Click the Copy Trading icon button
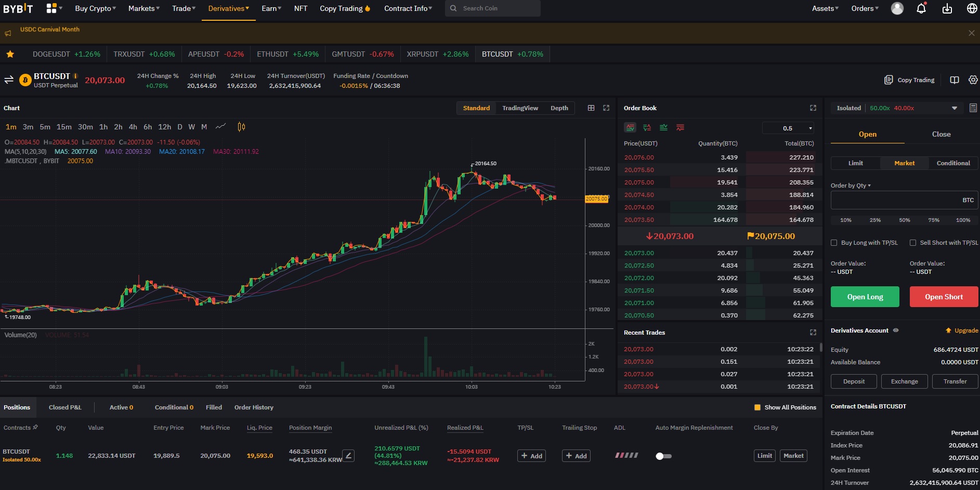This screenshot has width=980, height=490. tap(910, 80)
